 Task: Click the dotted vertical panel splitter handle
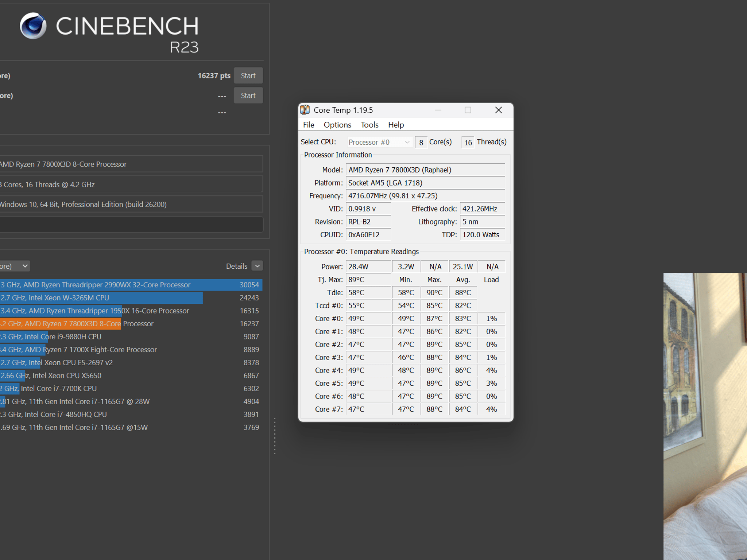pos(275,436)
